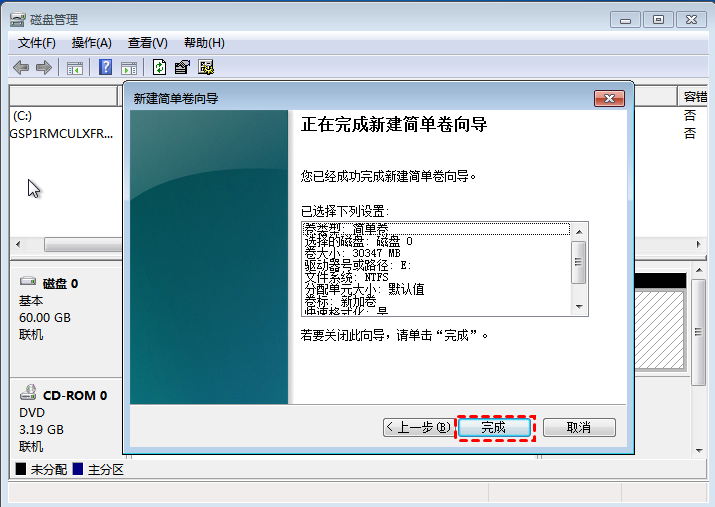Viewport: 715px width, 507px height.
Task: Click the 3.19 GB CD-ROM size label
Action: [41, 429]
